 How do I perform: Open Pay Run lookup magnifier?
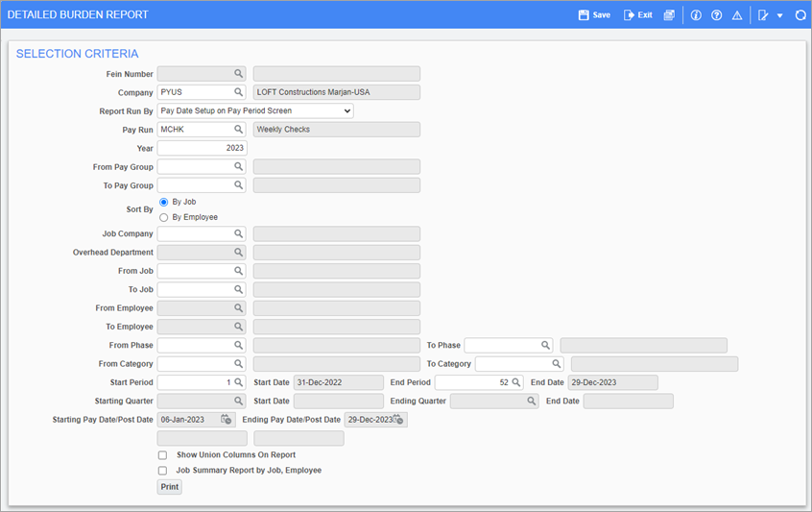point(238,129)
